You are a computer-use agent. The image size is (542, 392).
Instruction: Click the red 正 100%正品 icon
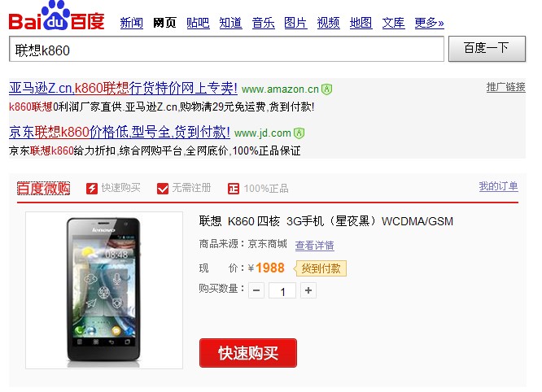click(x=234, y=189)
